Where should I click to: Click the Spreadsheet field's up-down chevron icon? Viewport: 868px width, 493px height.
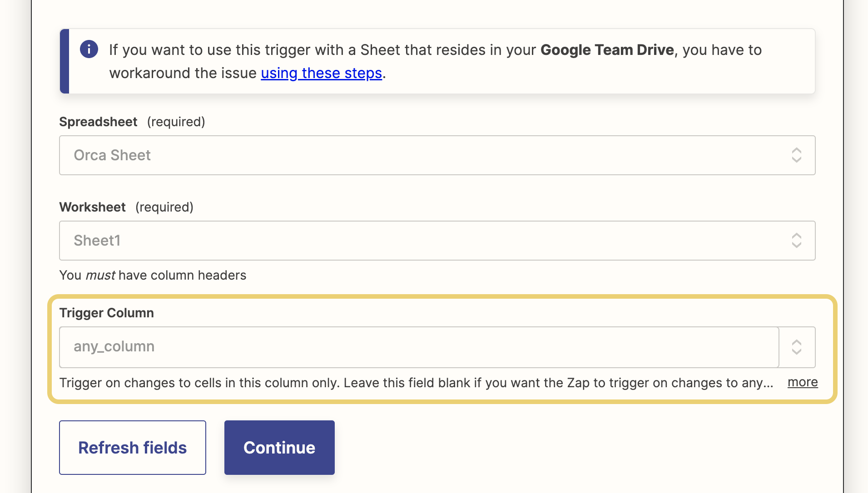pyautogui.click(x=796, y=155)
